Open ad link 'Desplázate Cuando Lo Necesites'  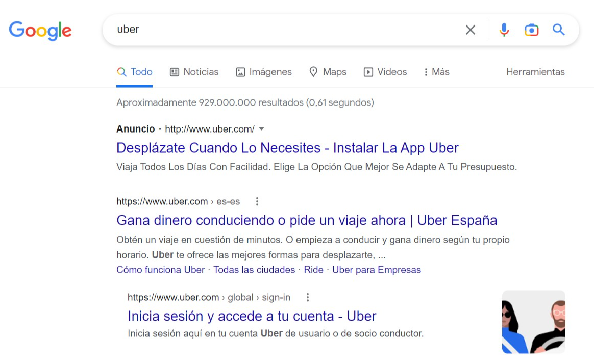click(x=287, y=148)
